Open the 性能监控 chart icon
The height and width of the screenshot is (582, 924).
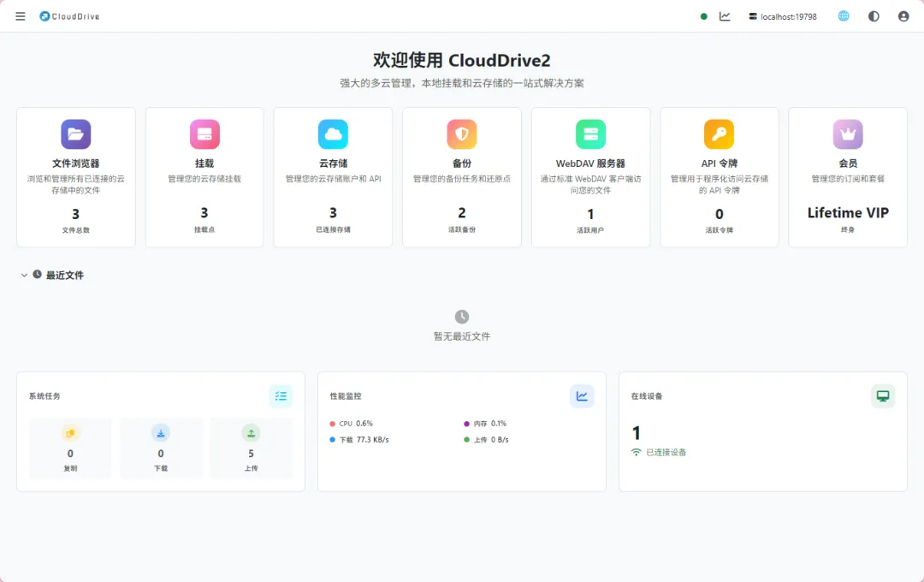pos(583,396)
